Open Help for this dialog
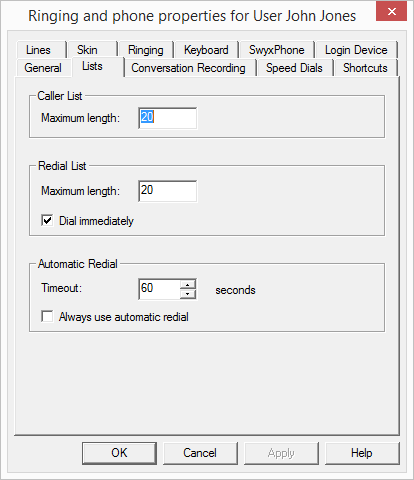Screen dimensions: 414x480 point(362,453)
